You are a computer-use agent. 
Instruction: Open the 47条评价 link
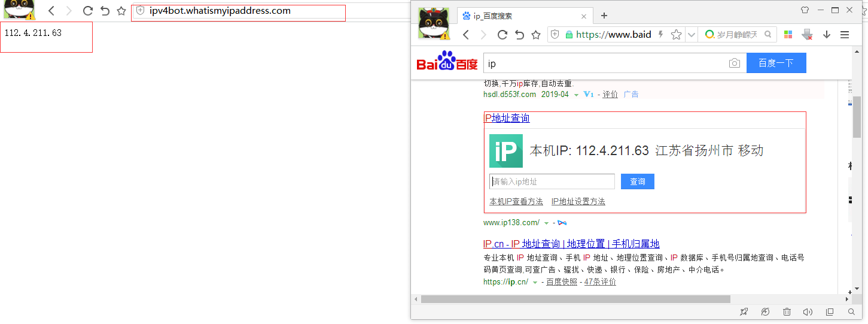coord(600,281)
